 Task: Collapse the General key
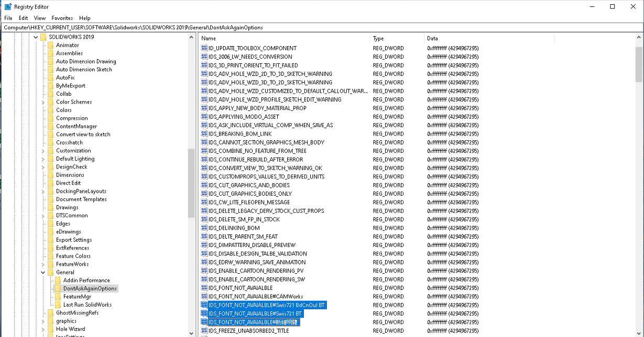(43, 272)
